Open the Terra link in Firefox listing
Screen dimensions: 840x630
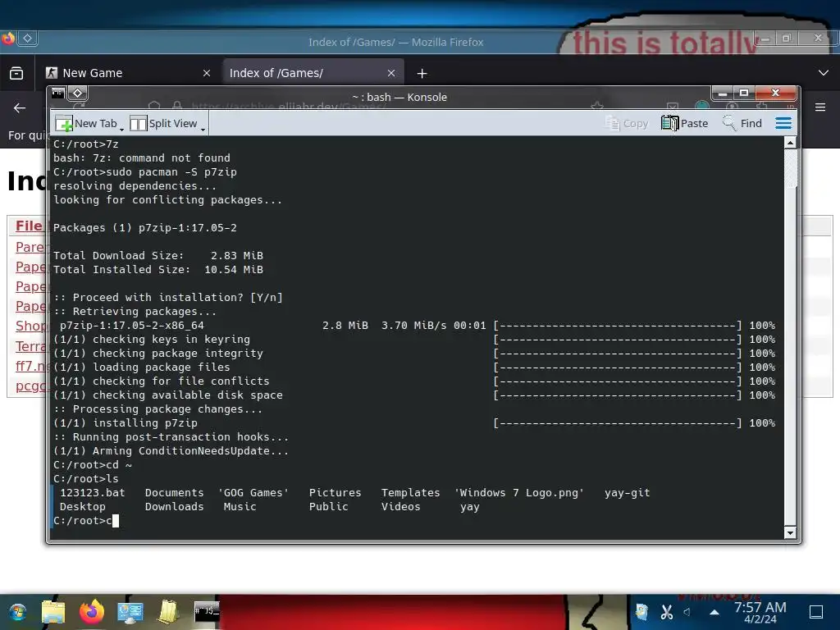tap(31, 346)
